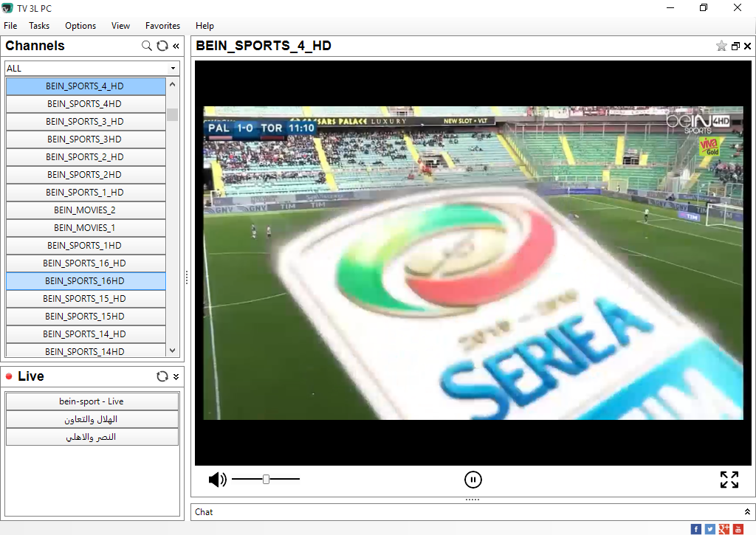Image resolution: width=756 pixels, height=535 pixels.
Task: Refresh the Channels list
Action: pyautogui.click(x=162, y=46)
